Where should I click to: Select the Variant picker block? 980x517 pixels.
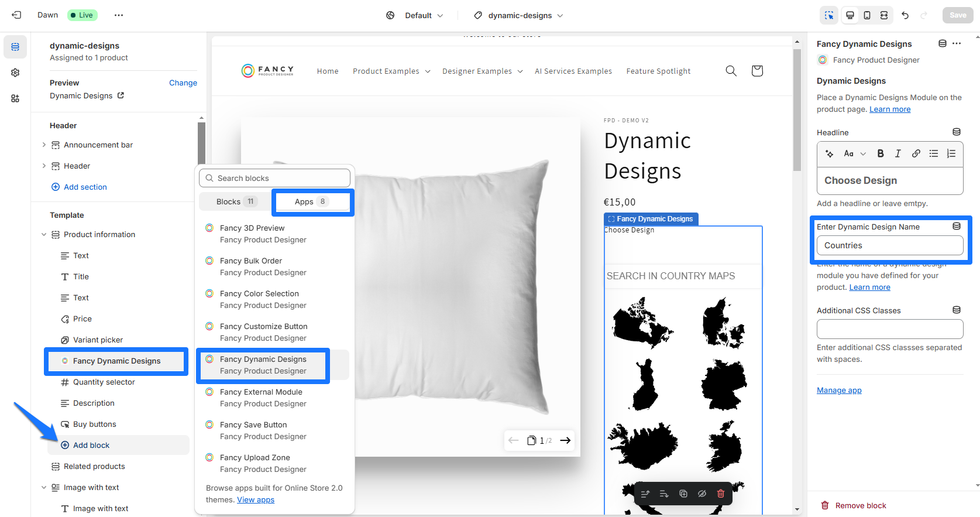(118, 340)
